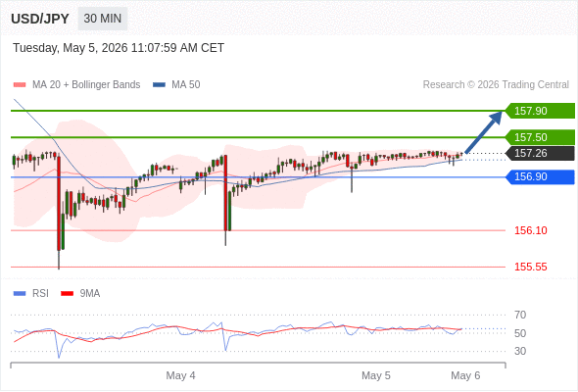
Task: Click the RSI 30 level label
Action: point(520,351)
